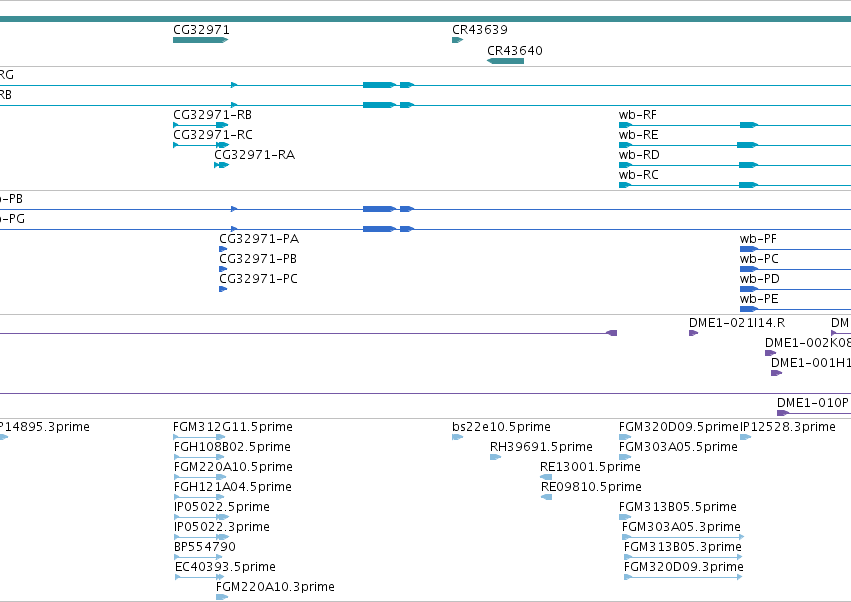Select the FGM320D09.3prime EST feature
The image size is (851, 602).
coord(683,577)
